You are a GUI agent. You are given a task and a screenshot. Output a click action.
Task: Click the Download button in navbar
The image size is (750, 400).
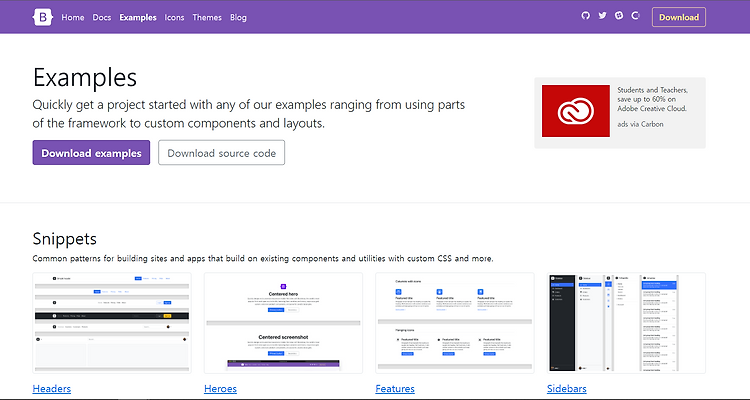679,17
